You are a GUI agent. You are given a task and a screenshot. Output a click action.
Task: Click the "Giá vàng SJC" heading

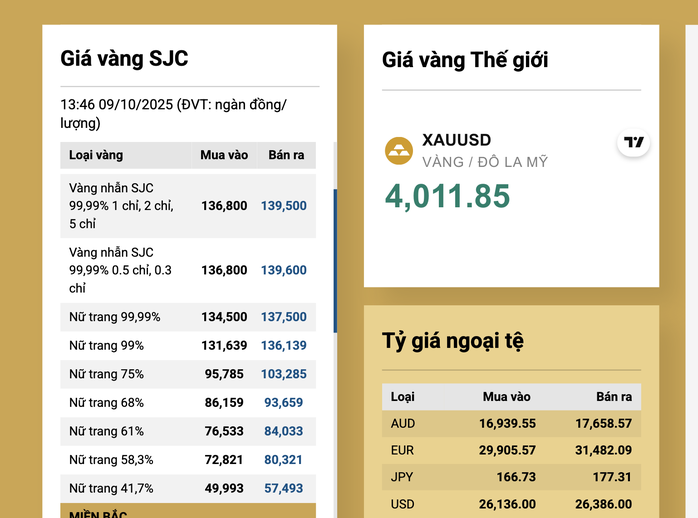click(x=124, y=58)
